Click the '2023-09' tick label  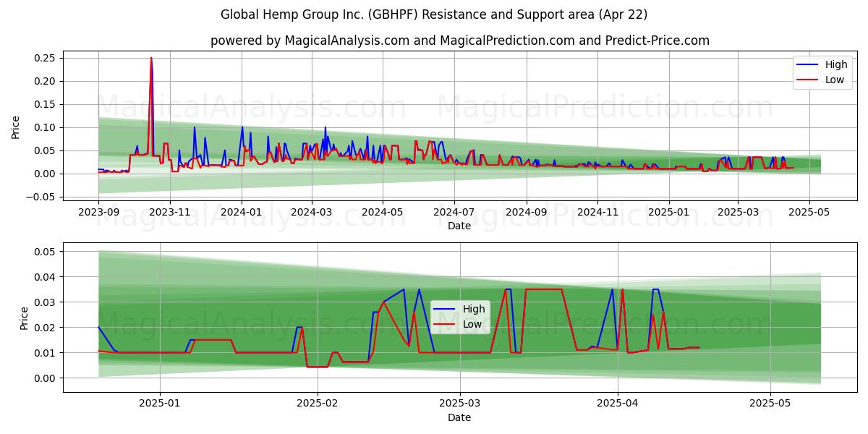[x=98, y=212]
